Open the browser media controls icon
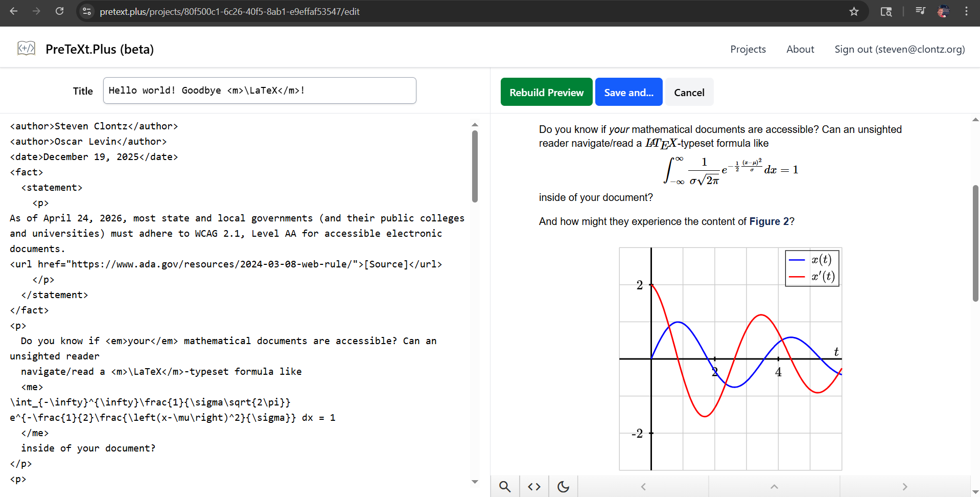 click(x=920, y=11)
